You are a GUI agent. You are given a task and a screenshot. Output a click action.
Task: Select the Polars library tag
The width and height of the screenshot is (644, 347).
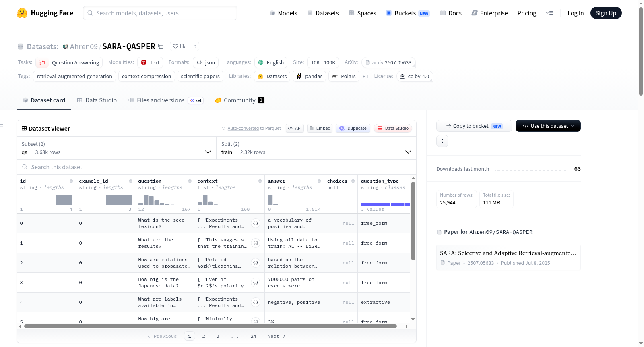coord(344,76)
